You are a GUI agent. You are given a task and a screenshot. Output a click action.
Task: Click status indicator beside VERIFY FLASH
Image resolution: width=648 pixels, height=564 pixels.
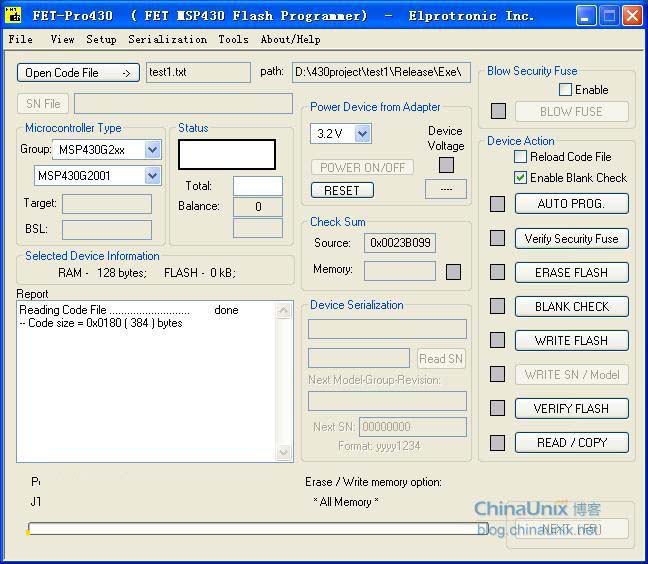497,408
